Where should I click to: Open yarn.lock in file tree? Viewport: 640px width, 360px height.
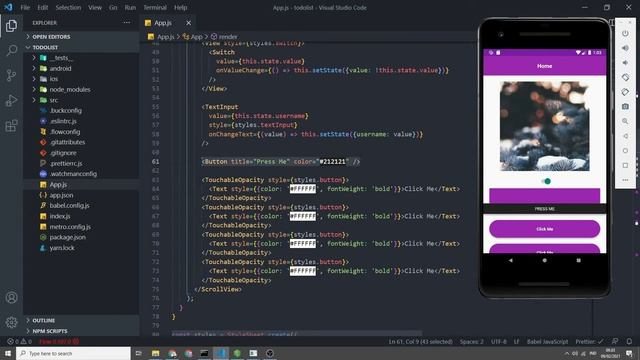click(62, 248)
